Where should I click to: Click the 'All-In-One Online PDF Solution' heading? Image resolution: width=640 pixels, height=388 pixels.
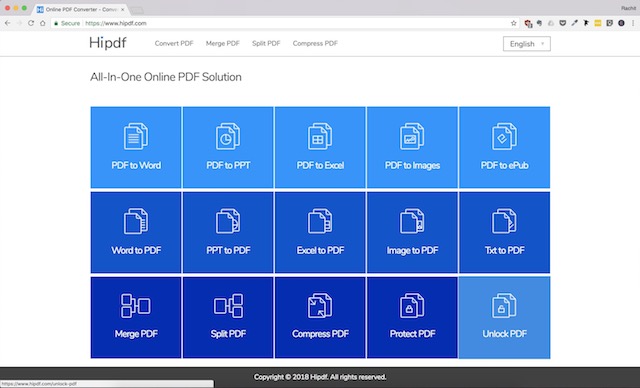coord(166,77)
